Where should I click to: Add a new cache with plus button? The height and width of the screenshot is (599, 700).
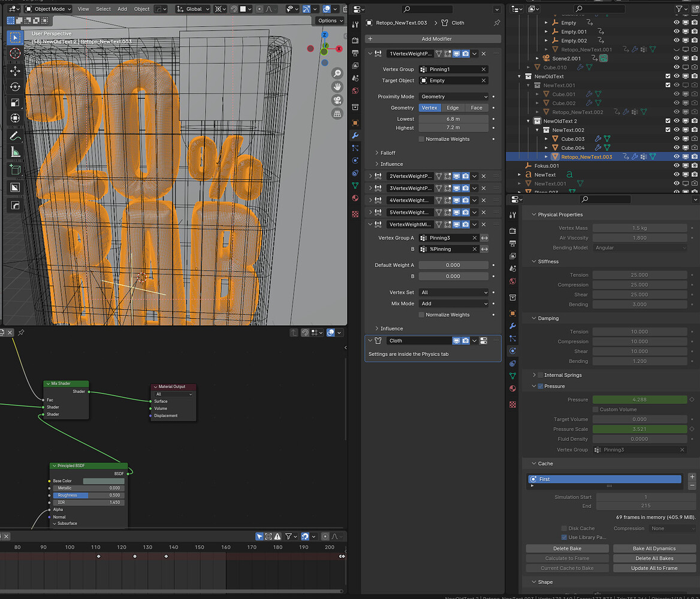pos(692,477)
